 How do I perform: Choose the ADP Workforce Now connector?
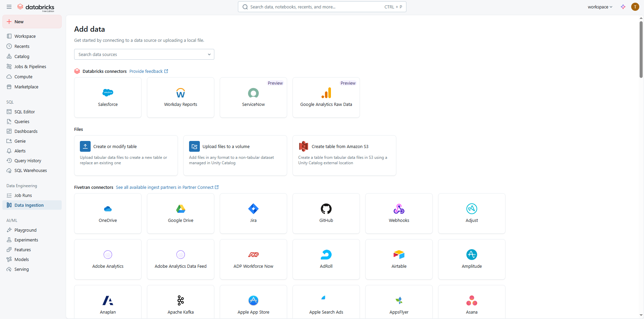coord(253,259)
